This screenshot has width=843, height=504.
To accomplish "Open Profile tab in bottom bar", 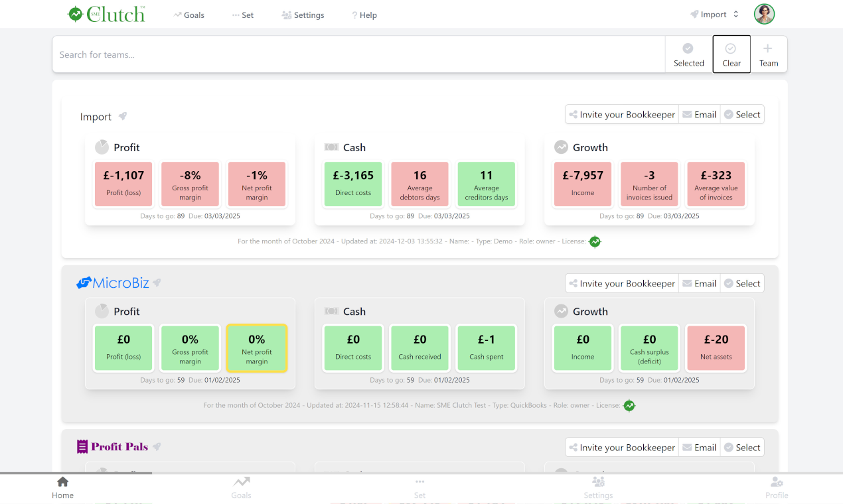I will [x=777, y=488].
